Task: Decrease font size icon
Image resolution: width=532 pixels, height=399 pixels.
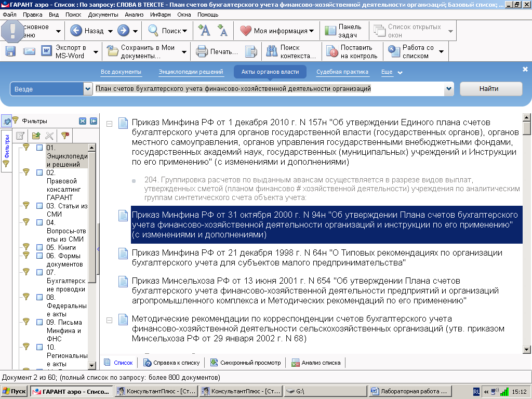Action: [222, 31]
